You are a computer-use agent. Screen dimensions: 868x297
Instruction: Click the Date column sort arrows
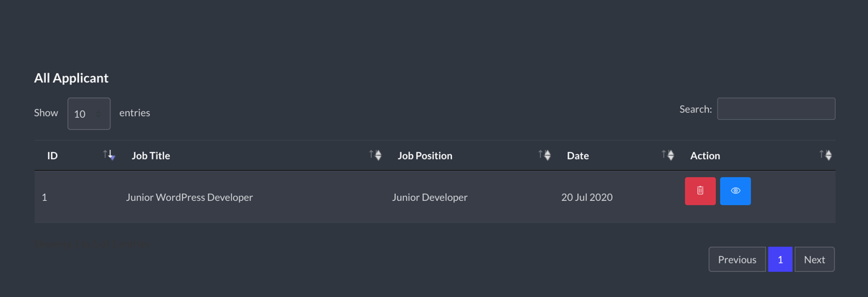(668, 155)
